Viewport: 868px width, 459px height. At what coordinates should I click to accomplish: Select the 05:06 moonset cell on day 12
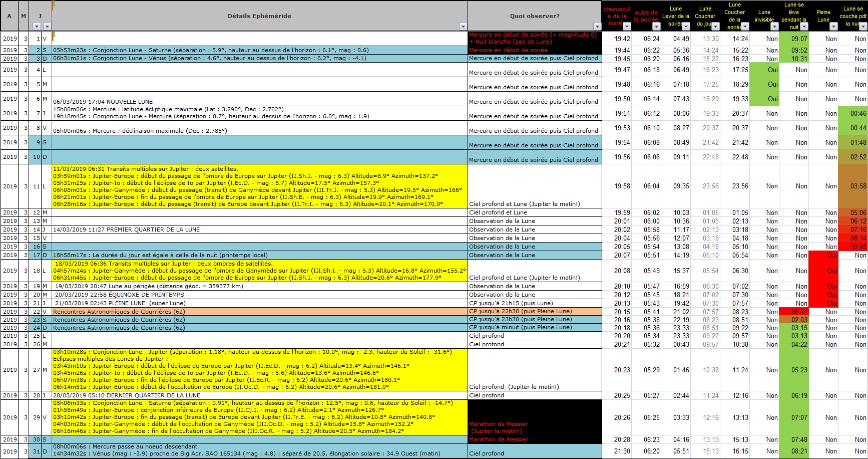(x=853, y=212)
